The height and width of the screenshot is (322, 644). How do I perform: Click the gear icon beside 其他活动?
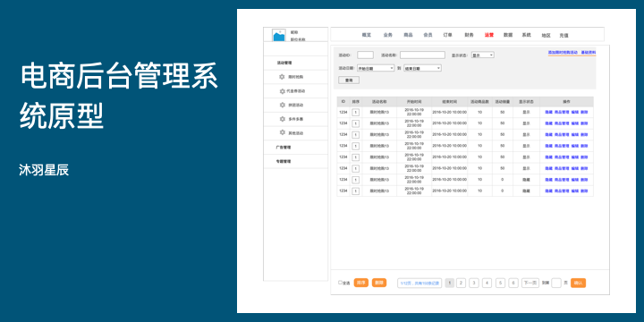point(282,132)
